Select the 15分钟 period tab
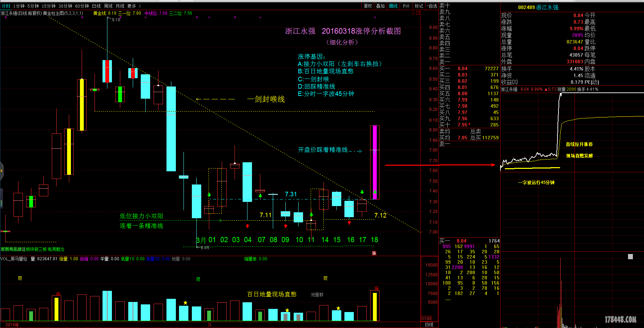644x328 pixels. pos(49,6)
